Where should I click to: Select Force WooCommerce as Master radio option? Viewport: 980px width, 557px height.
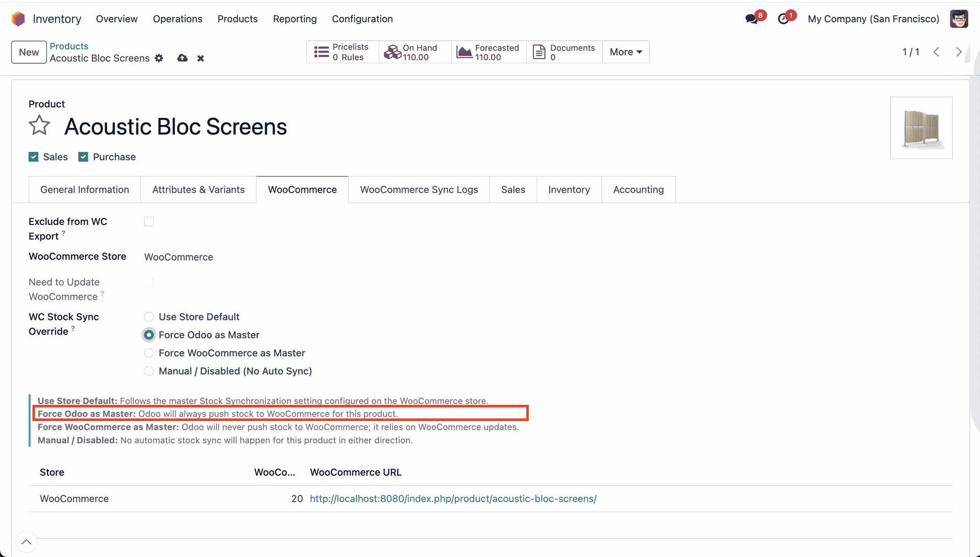coord(149,353)
